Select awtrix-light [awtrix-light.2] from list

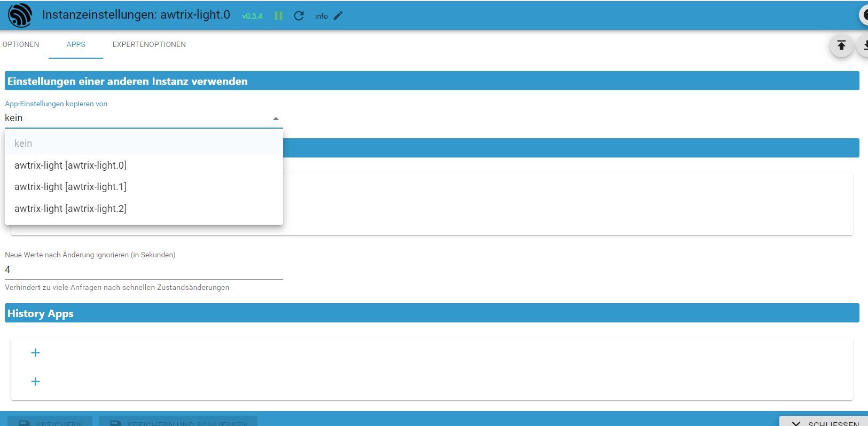click(x=144, y=209)
